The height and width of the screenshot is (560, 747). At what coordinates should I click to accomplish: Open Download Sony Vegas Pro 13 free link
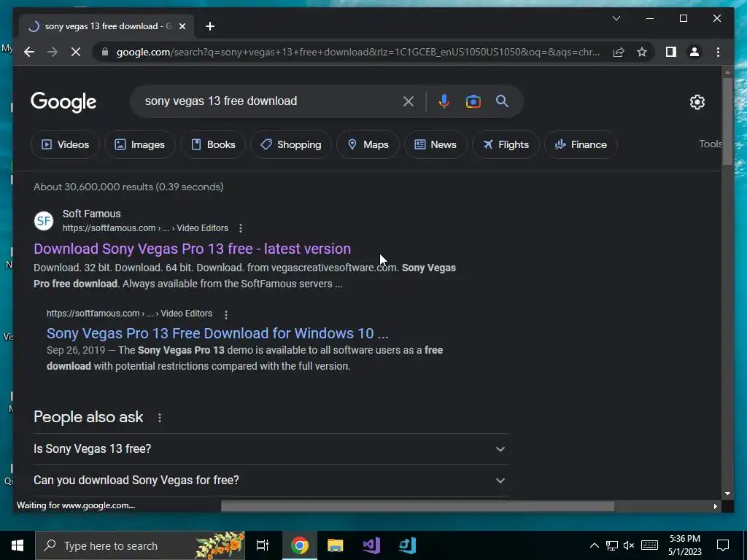tap(192, 249)
